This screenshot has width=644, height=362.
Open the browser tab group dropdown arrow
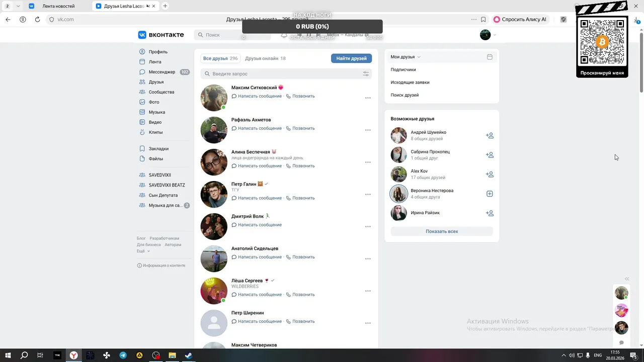[18, 6]
